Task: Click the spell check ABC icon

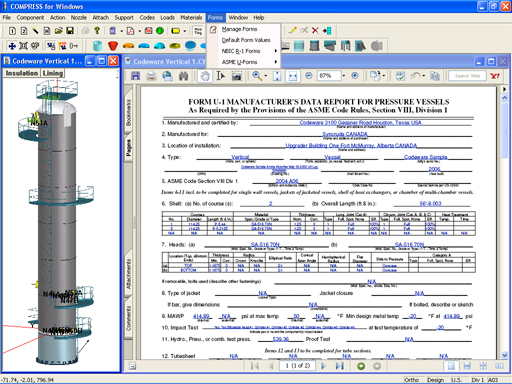Action: 400,76
